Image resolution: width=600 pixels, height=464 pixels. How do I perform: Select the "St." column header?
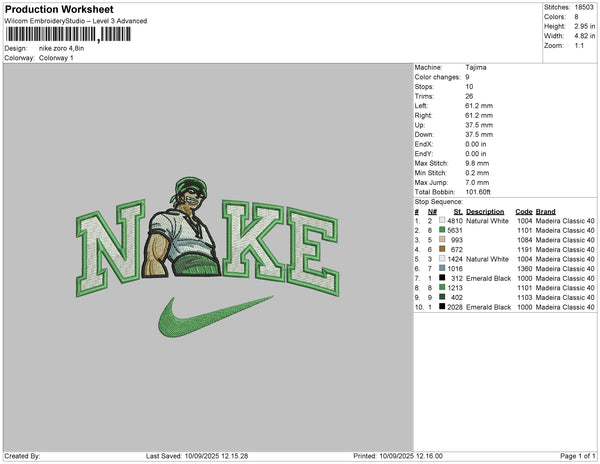coord(458,212)
